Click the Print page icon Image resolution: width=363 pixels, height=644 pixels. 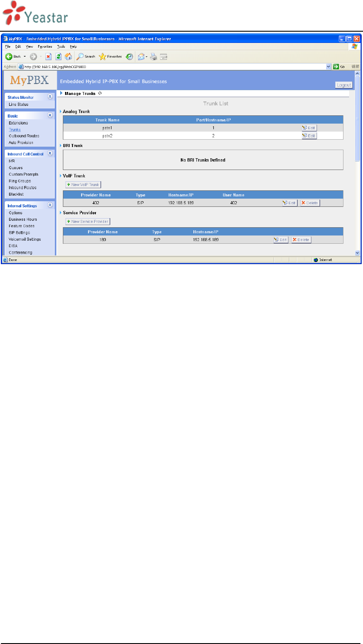click(154, 57)
